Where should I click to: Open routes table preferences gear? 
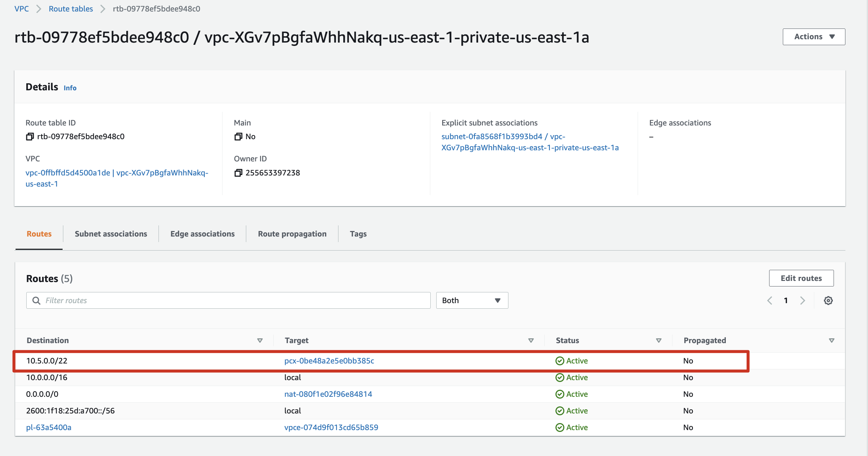click(828, 301)
